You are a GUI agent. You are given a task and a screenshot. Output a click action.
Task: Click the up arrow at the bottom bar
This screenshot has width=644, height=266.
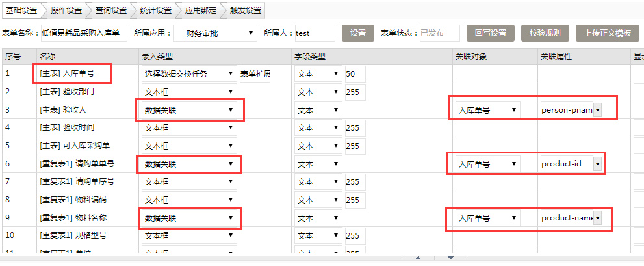click(x=417, y=259)
